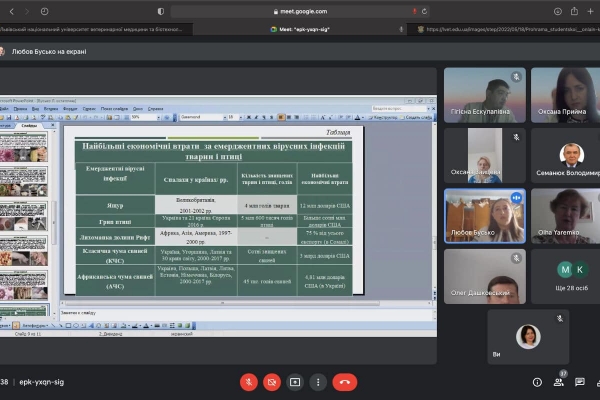Expand the 50% zoom dropdown
The height and width of the screenshot is (400, 600).
pyautogui.click(x=158, y=118)
